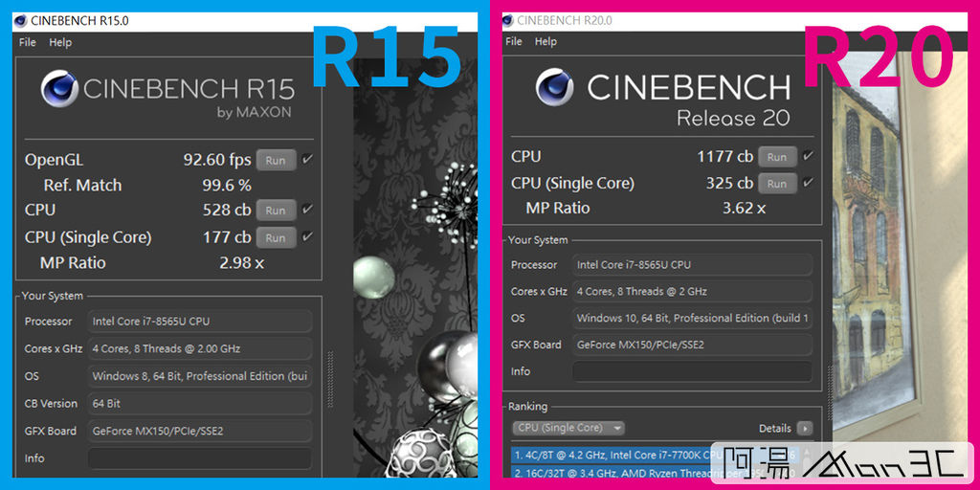Screen dimensions: 980x490
Task: Click the 177 cb single core score in R15
Action: click(227, 237)
